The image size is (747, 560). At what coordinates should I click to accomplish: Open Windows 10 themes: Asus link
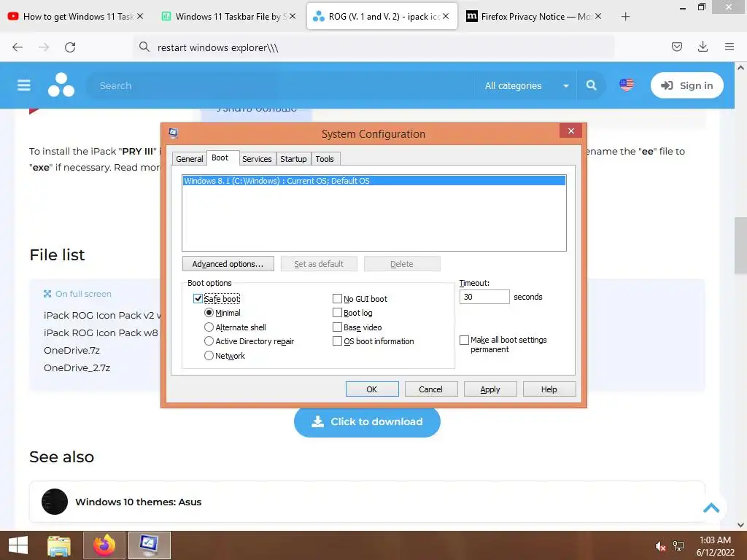tap(138, 502)
